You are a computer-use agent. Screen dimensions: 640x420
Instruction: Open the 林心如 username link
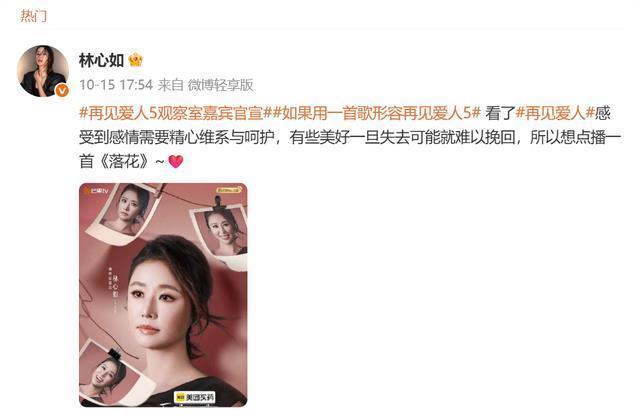101,60
